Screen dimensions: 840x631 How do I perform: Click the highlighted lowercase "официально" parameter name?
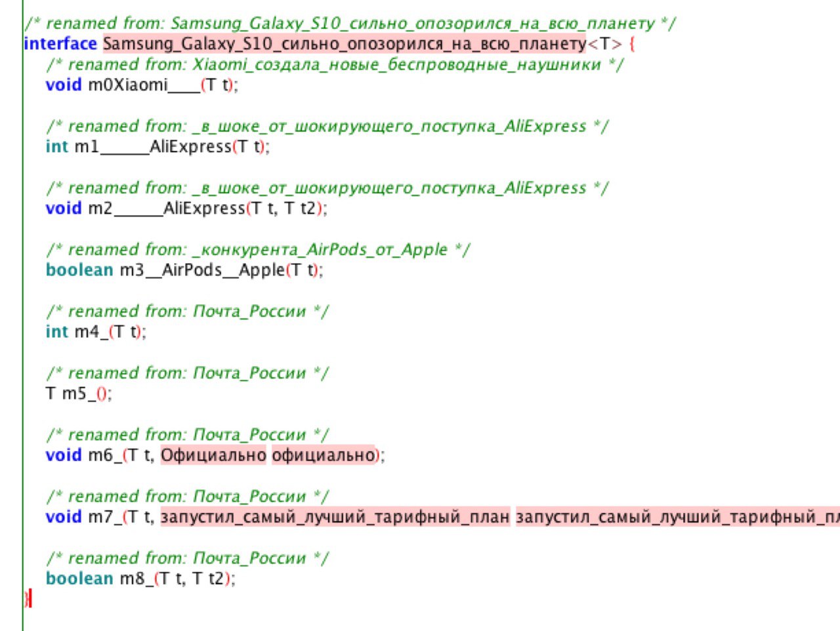point(324,455)
